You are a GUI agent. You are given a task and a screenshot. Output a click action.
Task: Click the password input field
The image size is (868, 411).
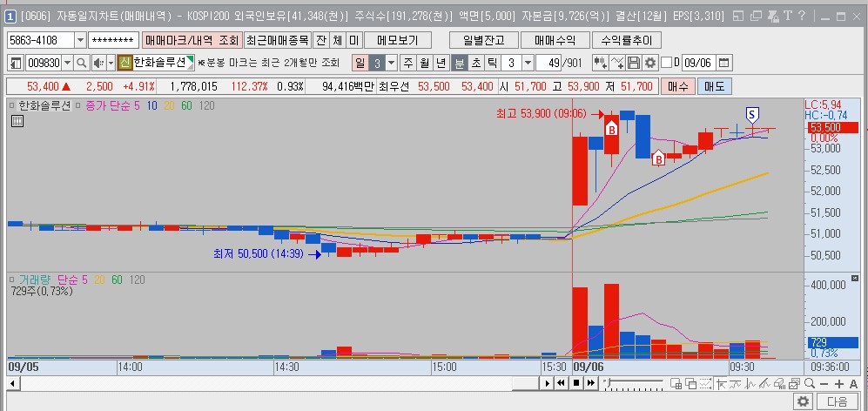point(113,40)
